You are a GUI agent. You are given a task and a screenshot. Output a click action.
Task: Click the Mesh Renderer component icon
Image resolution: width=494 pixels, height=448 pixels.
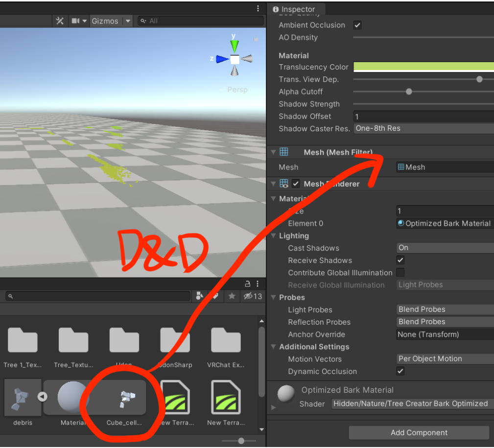(283, 184)
